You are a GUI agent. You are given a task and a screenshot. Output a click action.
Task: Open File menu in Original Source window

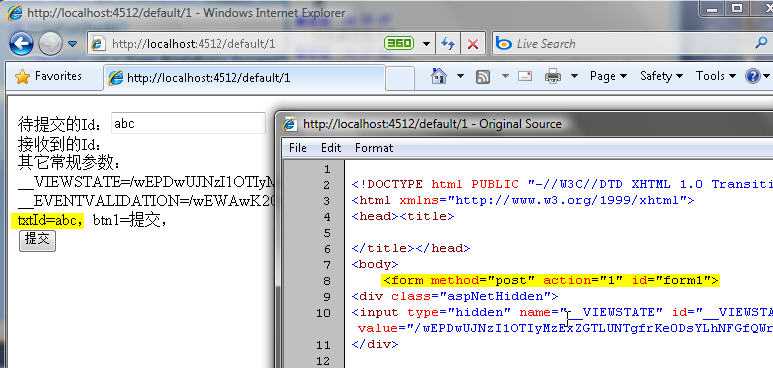tap(298, 148)
